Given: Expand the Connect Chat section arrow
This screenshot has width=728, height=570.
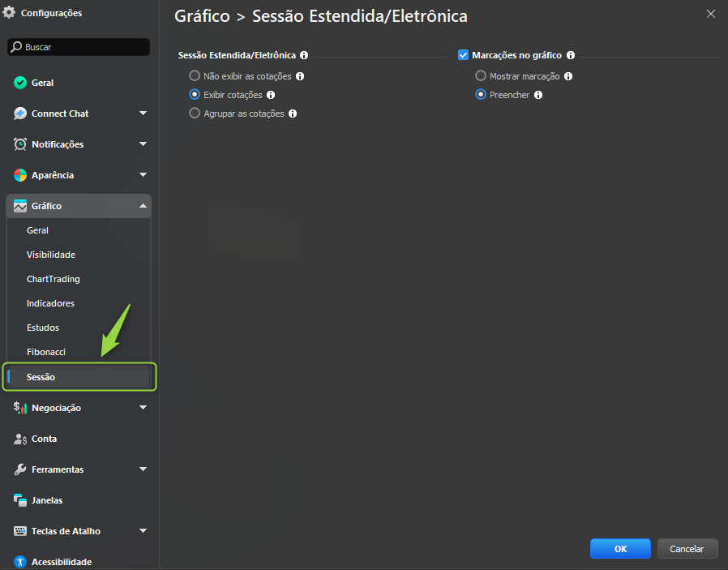Looking at the screenshot, I should pos(143,114).
